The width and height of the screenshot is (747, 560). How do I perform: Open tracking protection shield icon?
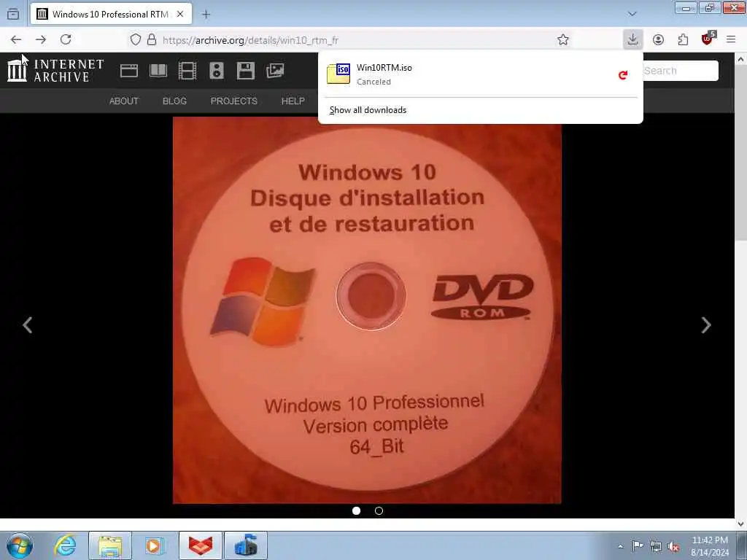136,39
